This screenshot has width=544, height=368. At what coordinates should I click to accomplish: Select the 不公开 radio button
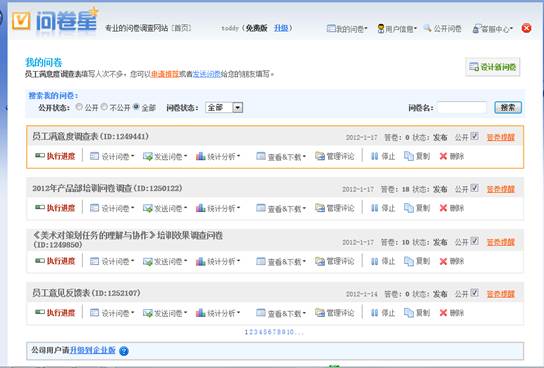(104, 107)
